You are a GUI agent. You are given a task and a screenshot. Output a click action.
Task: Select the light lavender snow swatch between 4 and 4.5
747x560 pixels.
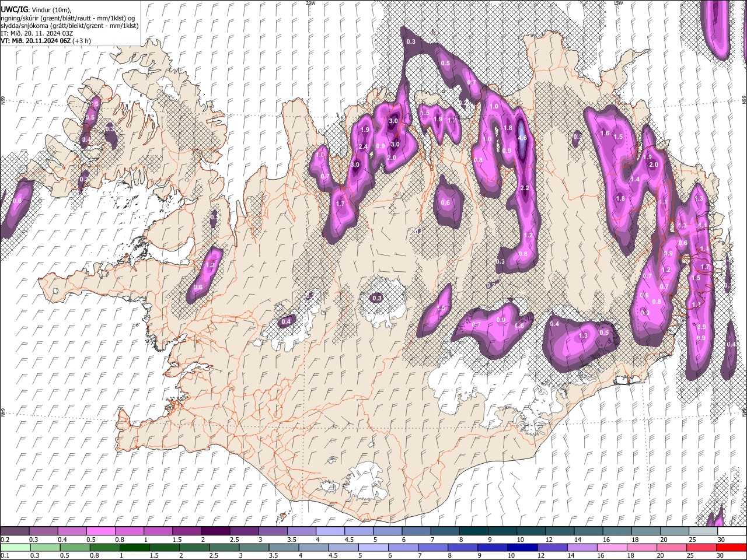click(329, 531)
